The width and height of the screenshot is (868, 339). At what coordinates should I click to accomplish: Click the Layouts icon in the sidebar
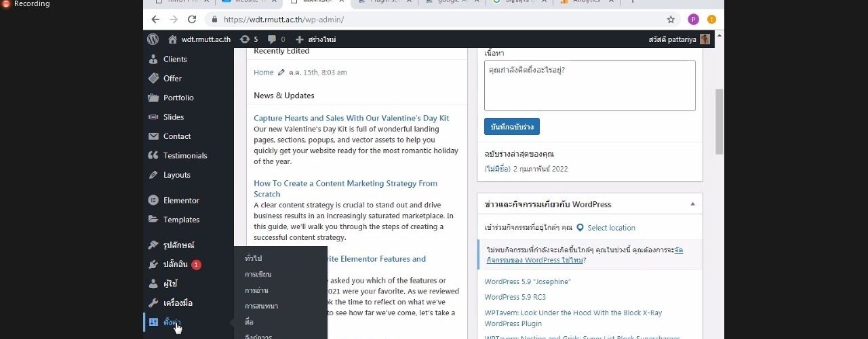(x=153, y=174)
